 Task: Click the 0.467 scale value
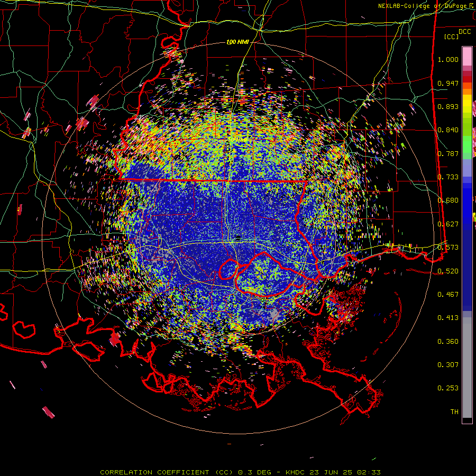tap(448, 294)
